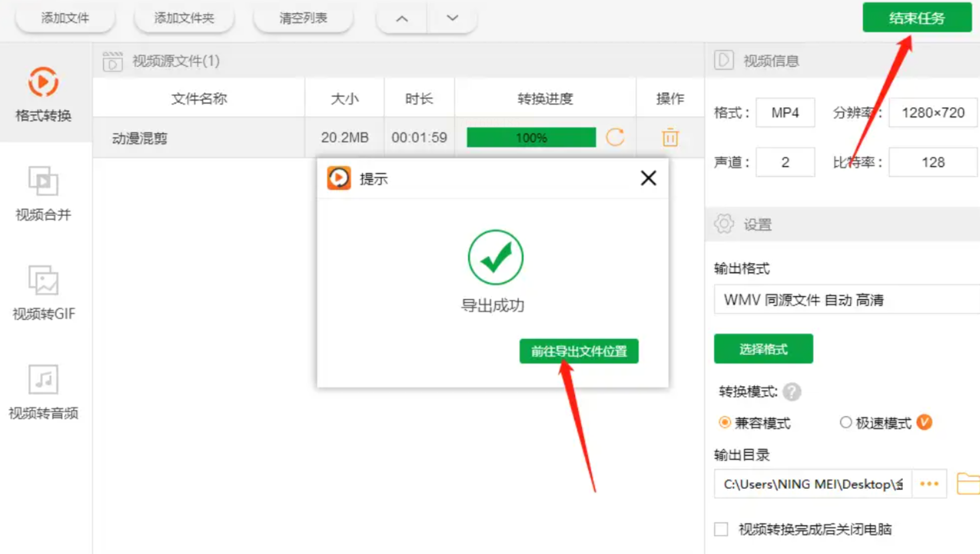Enable 视频转换完成后关闭电脑 checkbox
The image size is (980, 554).
(x=721, y=529)
